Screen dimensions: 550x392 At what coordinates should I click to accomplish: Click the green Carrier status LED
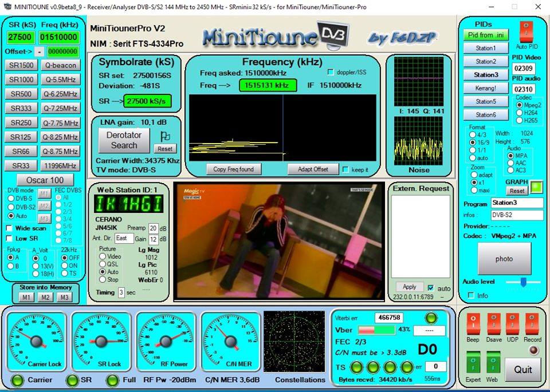(17, 380)
